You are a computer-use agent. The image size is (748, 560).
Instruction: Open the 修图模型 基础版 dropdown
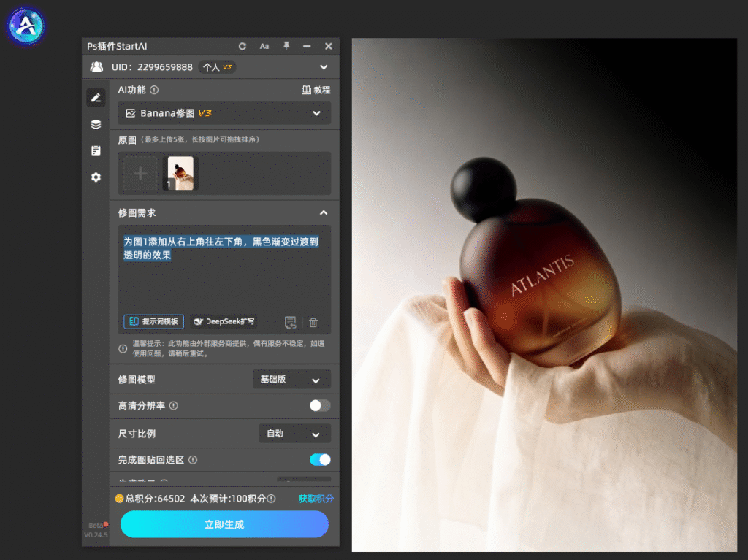tap(291, 380)
